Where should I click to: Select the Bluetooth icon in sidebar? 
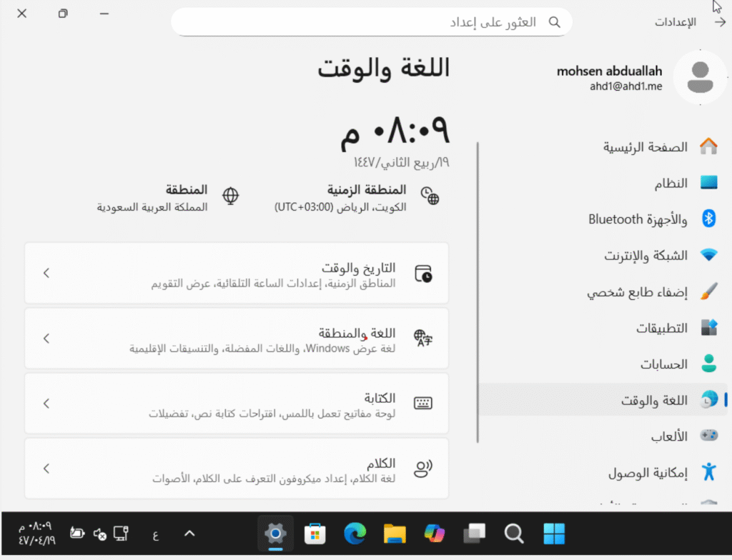tap(708, 219)
